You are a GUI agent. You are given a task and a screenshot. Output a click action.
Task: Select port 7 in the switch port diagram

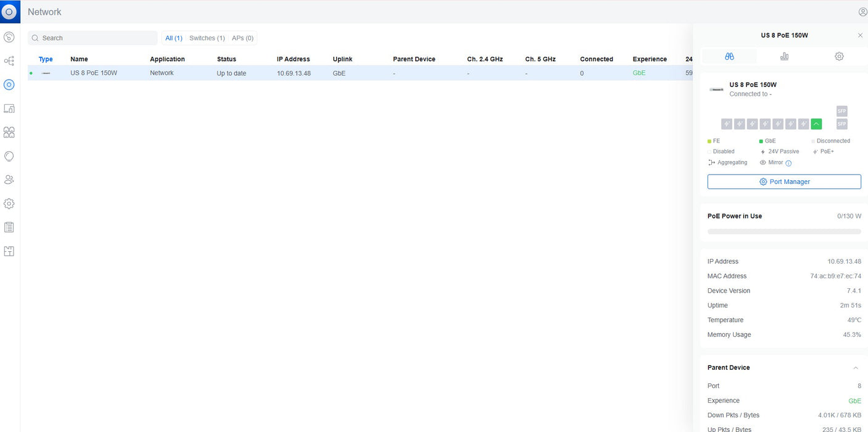pyautogui.click(x=803, y=124)
